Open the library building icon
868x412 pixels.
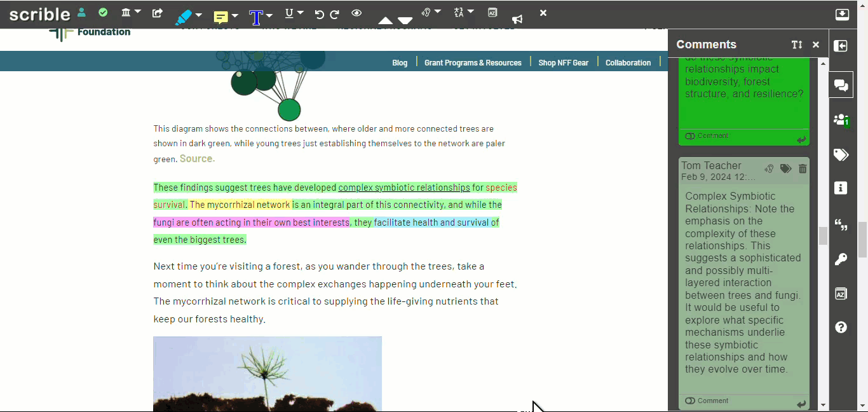[x=126, y=13]
